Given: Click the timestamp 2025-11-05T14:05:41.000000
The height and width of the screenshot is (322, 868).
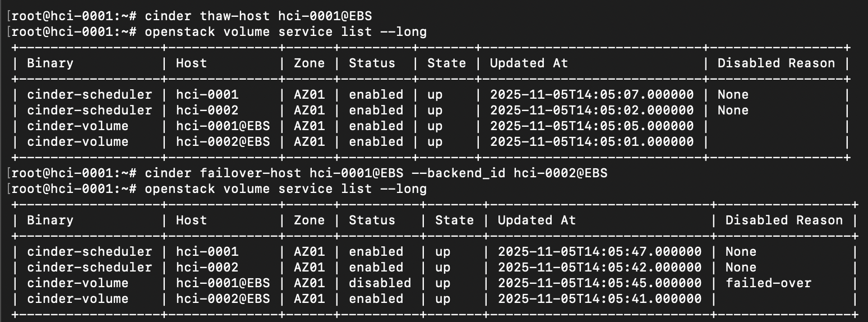Looking at the screenshot, I should 599,298.
